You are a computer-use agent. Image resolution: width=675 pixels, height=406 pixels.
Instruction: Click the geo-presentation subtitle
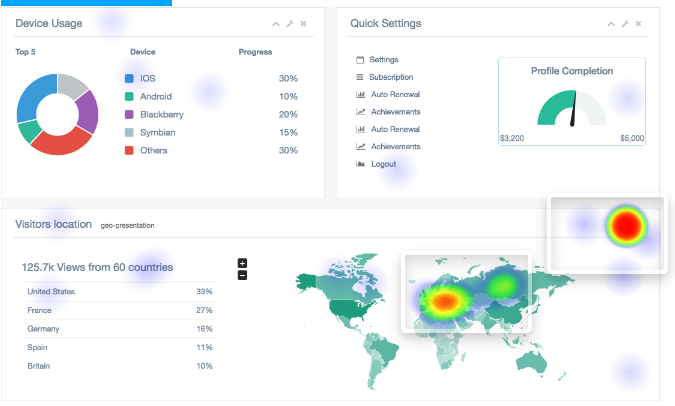tap(127, 225)
